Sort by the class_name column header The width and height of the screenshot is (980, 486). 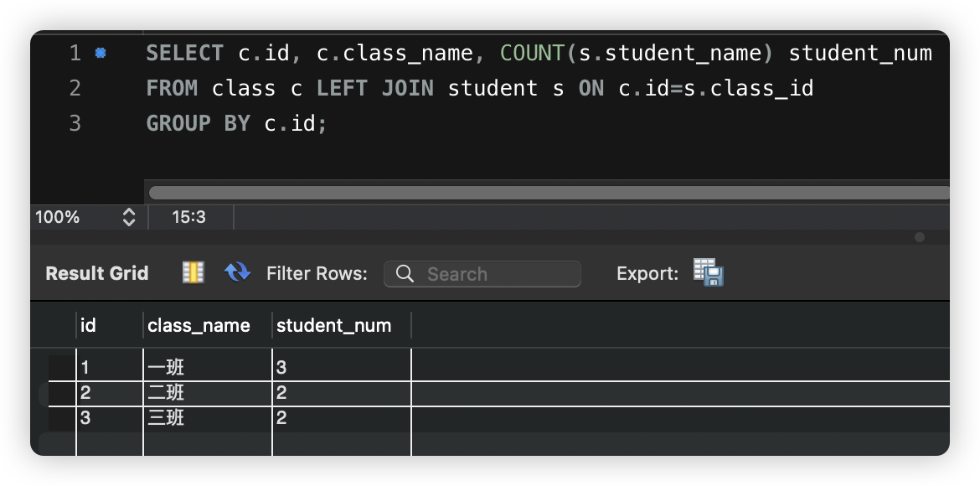(206, 325)
